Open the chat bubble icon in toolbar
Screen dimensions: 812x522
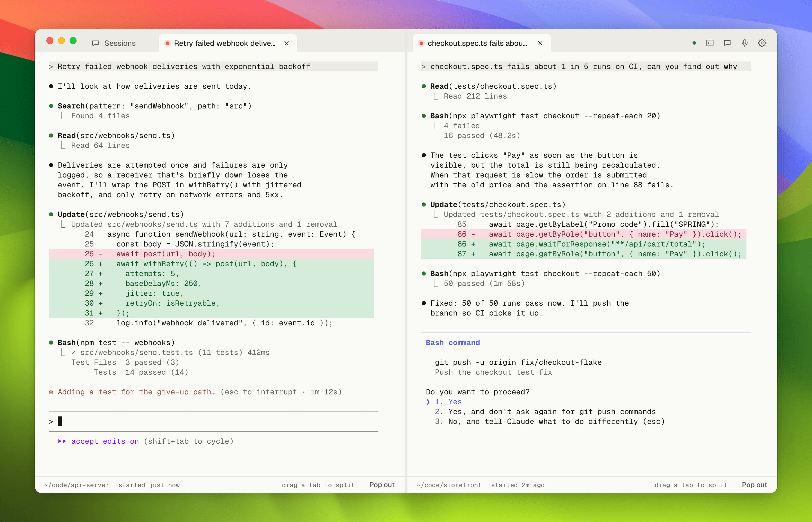point(727,43)
